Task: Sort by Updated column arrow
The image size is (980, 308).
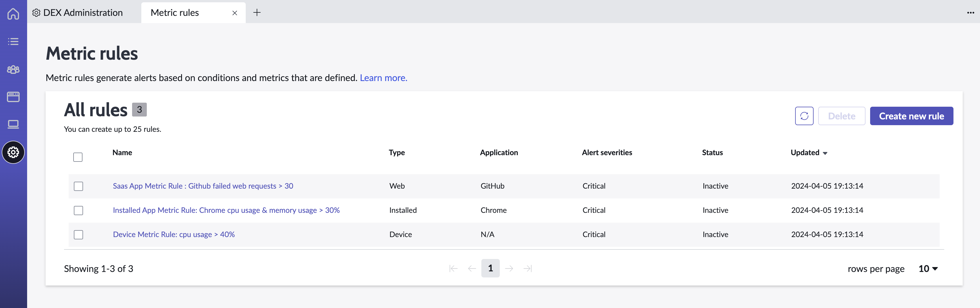Action: coord(825,153)
